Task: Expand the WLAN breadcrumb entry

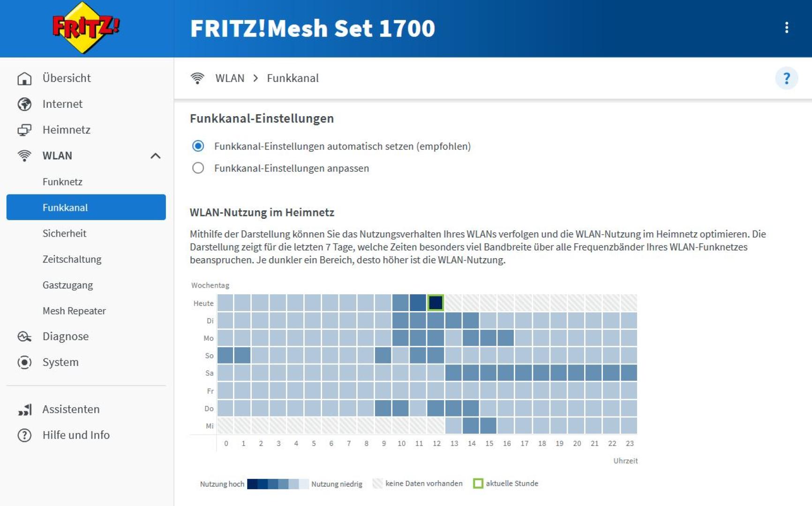Action: tap(229, 78)
